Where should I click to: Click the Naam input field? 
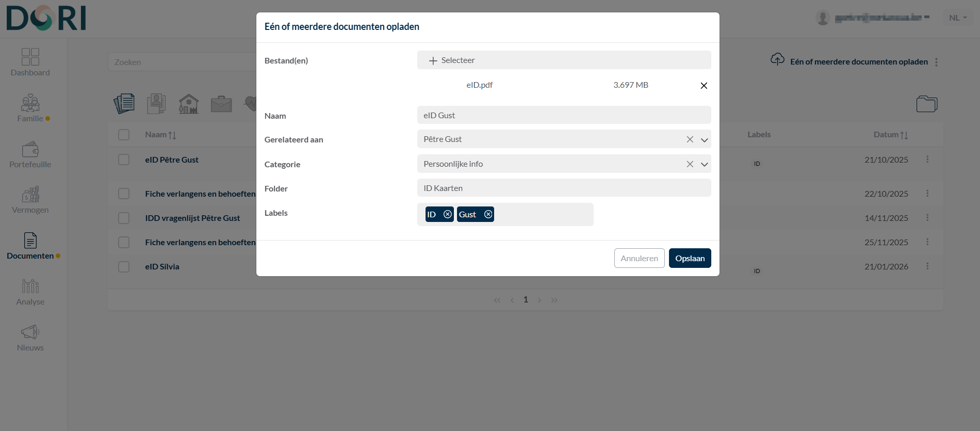pyautogui.click(x=564, y=115)
